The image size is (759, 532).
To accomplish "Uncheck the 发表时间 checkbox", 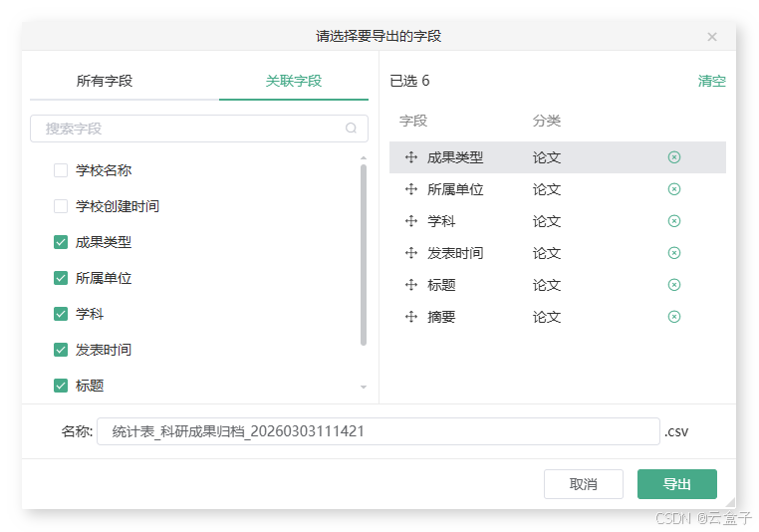I will coord(61,350).
